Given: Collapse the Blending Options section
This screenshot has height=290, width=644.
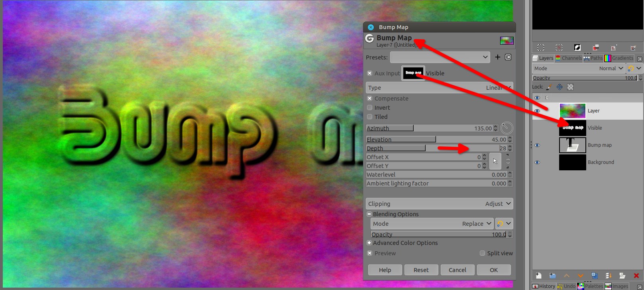Looking at the screenshot, I should (x=369, y=214).
